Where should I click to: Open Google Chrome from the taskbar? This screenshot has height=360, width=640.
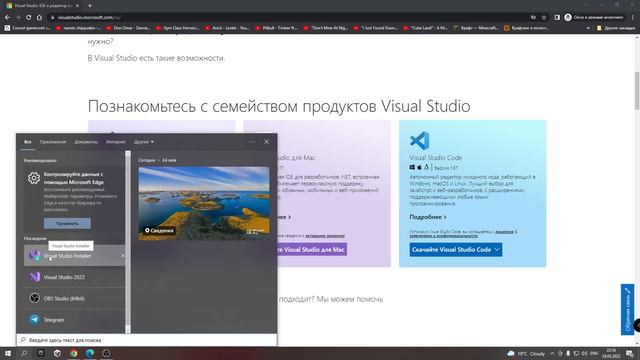73,353
